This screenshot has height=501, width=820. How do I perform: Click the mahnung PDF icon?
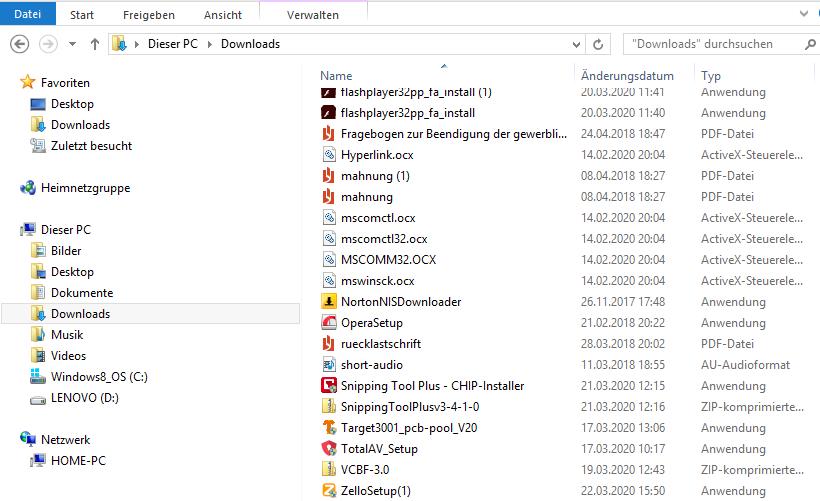pyautogui.click(x=328, y=197)
